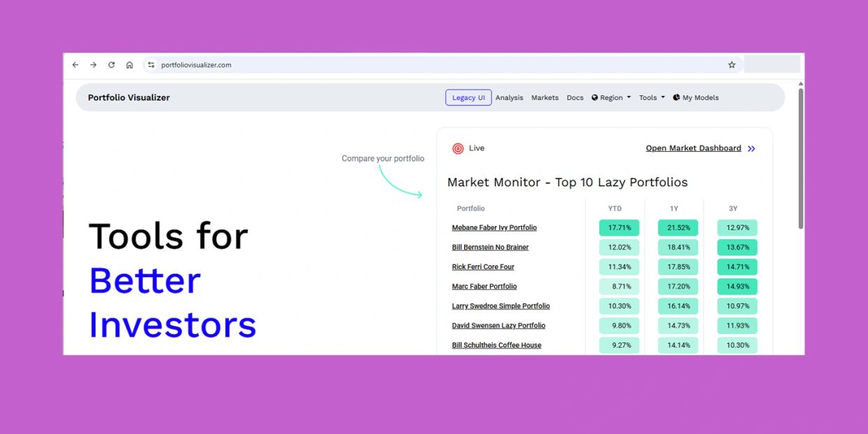Click the Portfolio Visualizer logo text
Viewport: 868px width, 434px height.
pos(129,97)
